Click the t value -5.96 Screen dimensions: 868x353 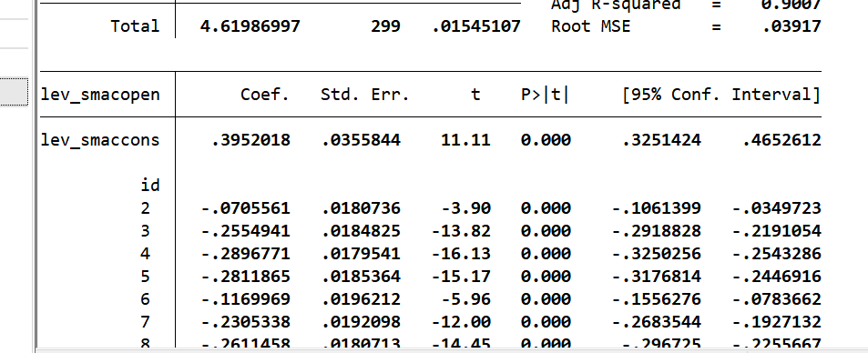pos(465,298)
